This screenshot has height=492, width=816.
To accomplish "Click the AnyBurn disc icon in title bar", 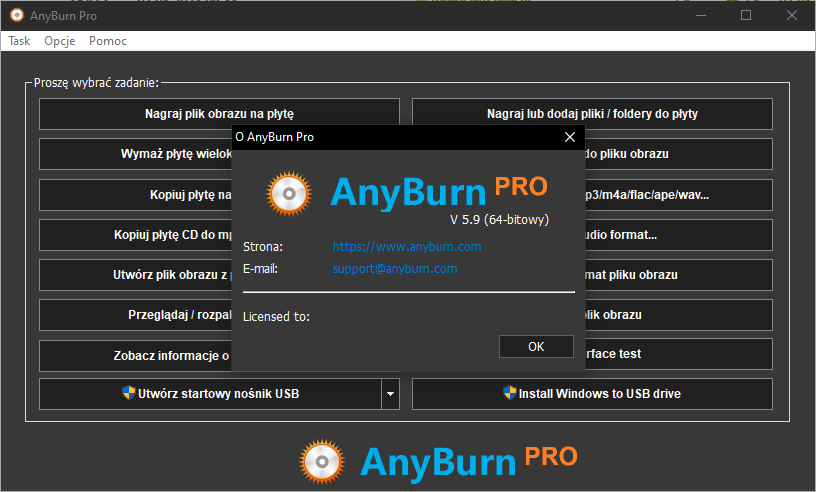I will (x=17, y=16).
